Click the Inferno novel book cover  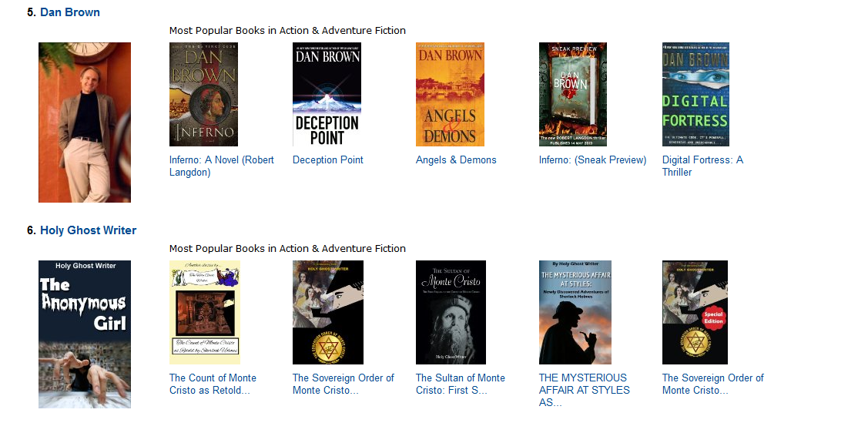pyautogui.click(x=203, y=94)
